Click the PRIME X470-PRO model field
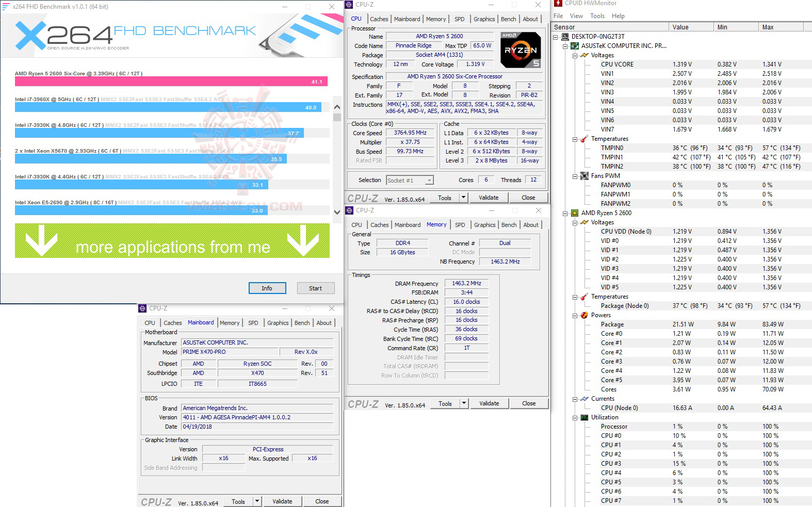The height and width of the screenshot is (507, 812). [x=229, y=352]
